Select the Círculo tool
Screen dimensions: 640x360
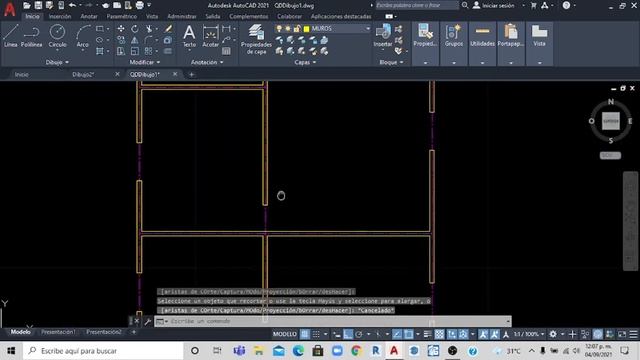57,36
